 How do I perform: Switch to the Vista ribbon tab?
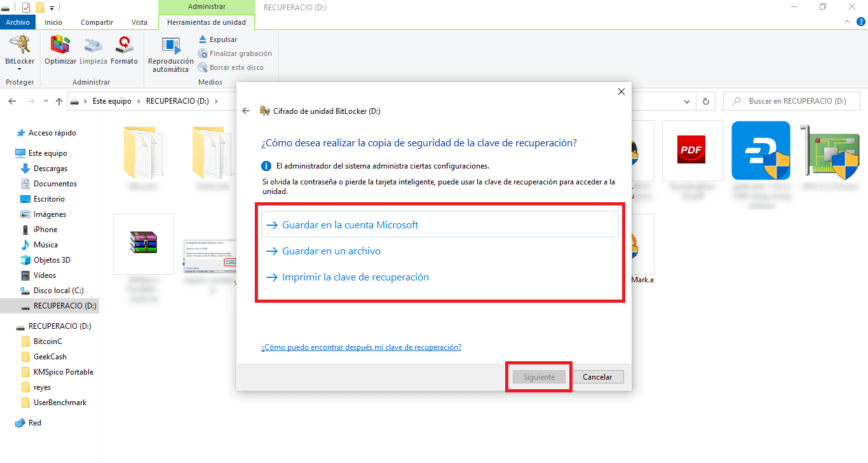click(139, 22)
